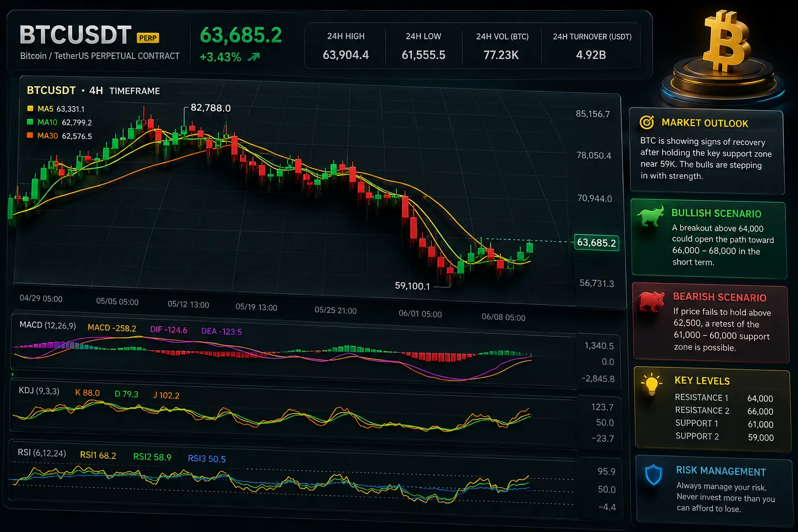The image size is (798, 532).
Task: Click the BEARISH SCENARIO heading
Action: click(x=720, y=297)
